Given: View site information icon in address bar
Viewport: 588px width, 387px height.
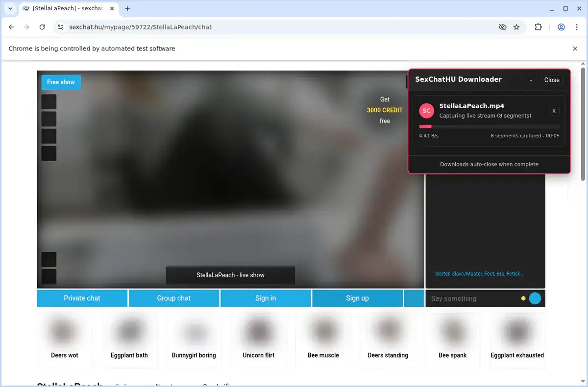Looking at the screenshot, I should [x=60, y=27].
